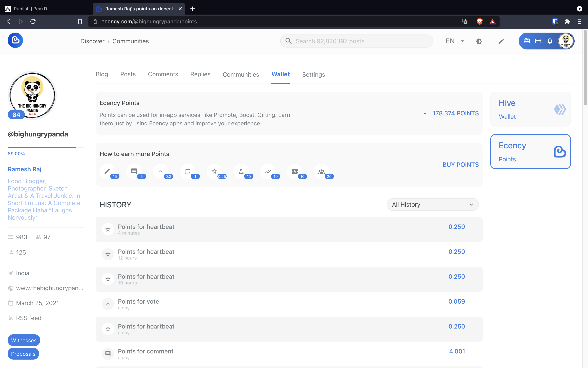Open the browser extensions puzzle icon
588x368 pixels.
567,21
